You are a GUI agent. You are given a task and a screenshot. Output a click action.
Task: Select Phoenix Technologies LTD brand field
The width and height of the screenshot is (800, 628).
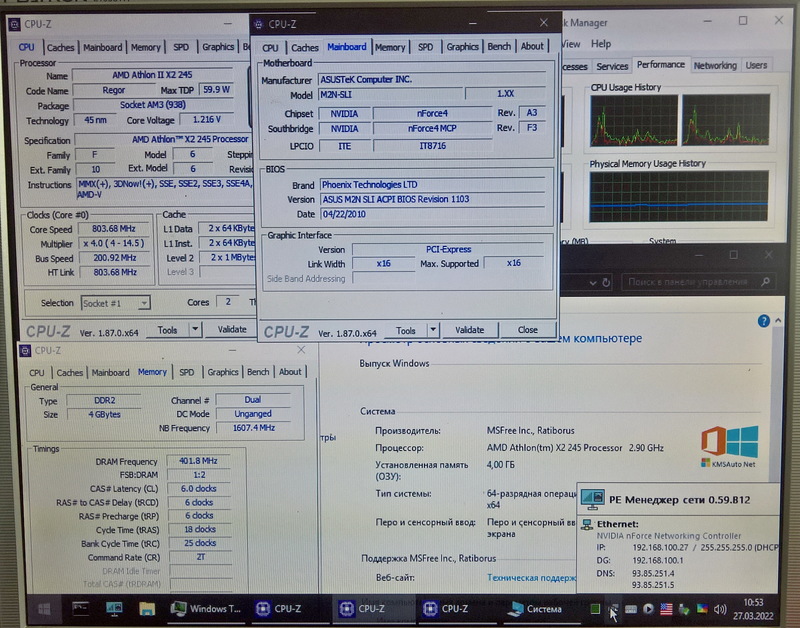click(x=433, y=185)
